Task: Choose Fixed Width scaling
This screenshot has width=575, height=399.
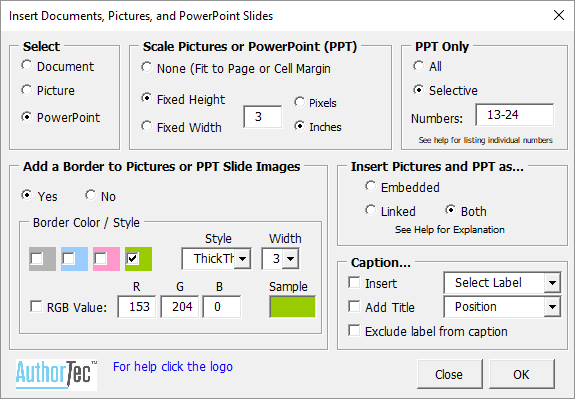Action: coord(147,127)
